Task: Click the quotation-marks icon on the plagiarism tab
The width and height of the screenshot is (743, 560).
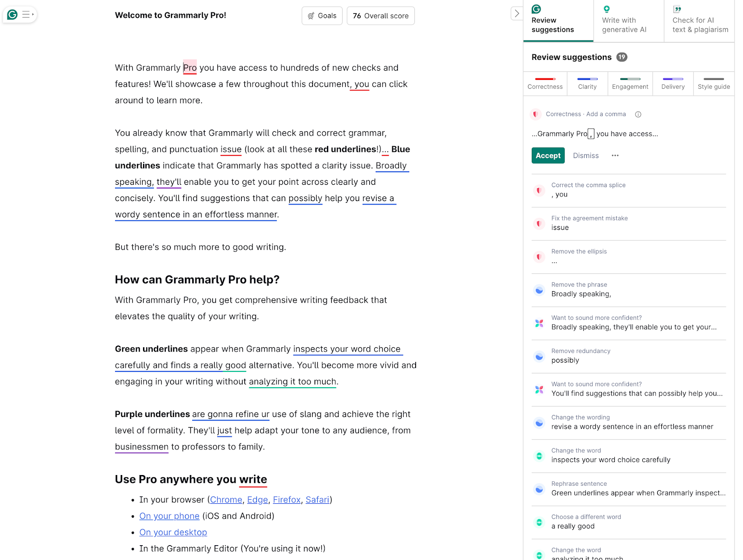Action: click(678, 8)
